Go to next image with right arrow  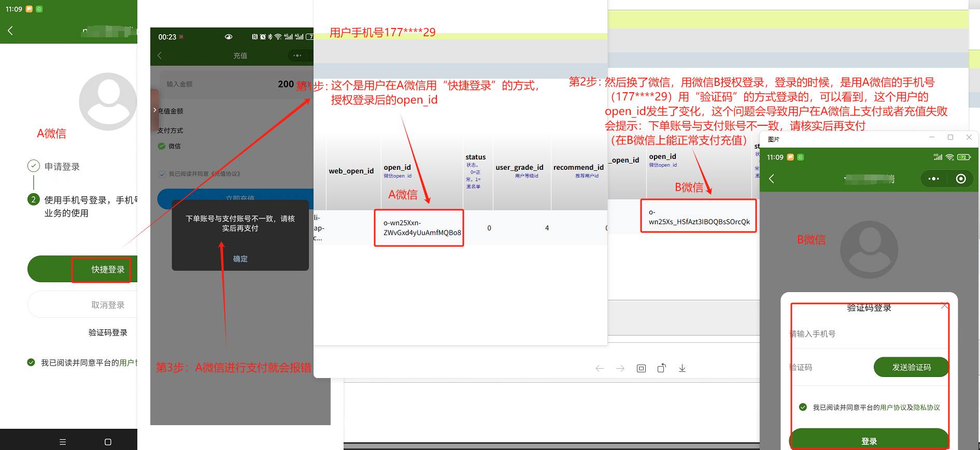620,368
